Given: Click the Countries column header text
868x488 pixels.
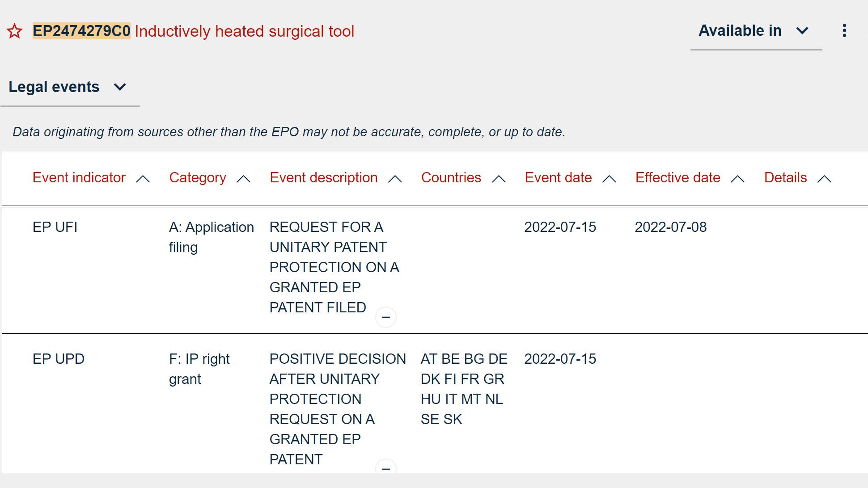Looking at the screenshot, I should click(x=451, y=178).
